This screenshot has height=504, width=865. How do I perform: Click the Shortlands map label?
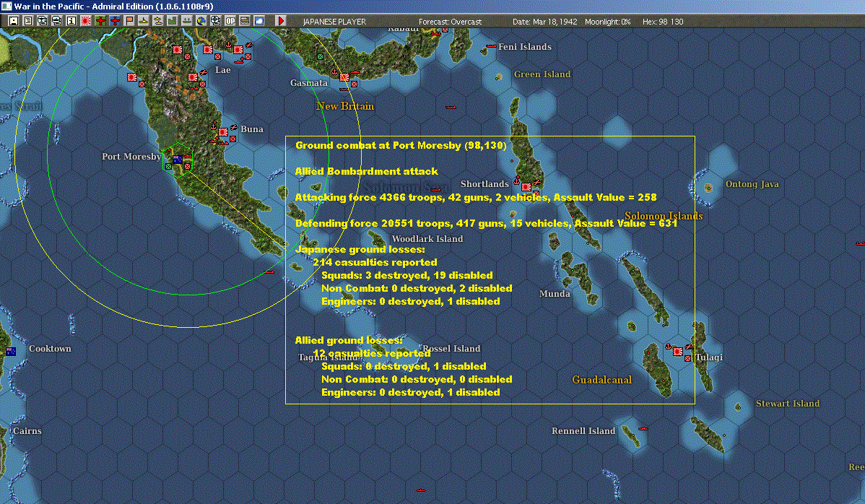pos(484,184)
